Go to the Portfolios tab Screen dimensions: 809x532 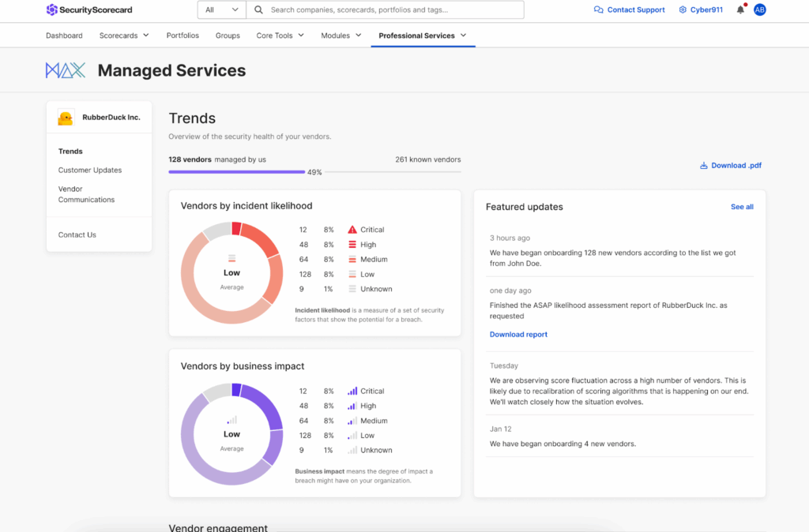182,36
